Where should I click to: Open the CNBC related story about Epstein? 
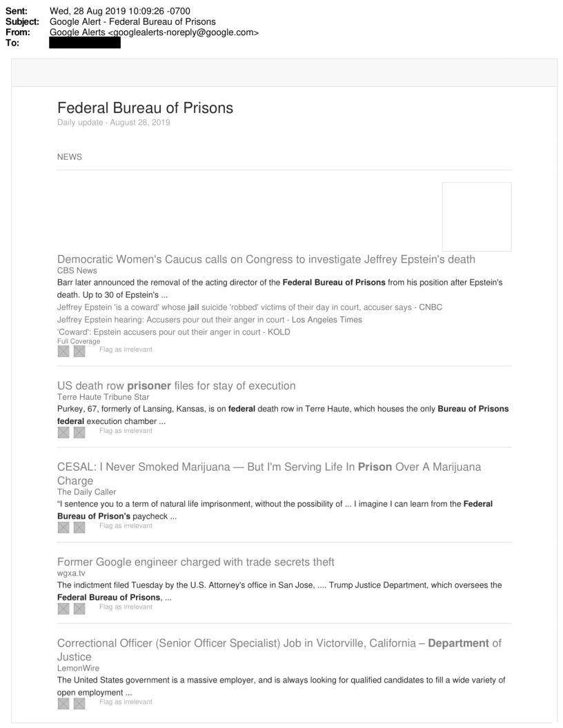pos(249,307)
